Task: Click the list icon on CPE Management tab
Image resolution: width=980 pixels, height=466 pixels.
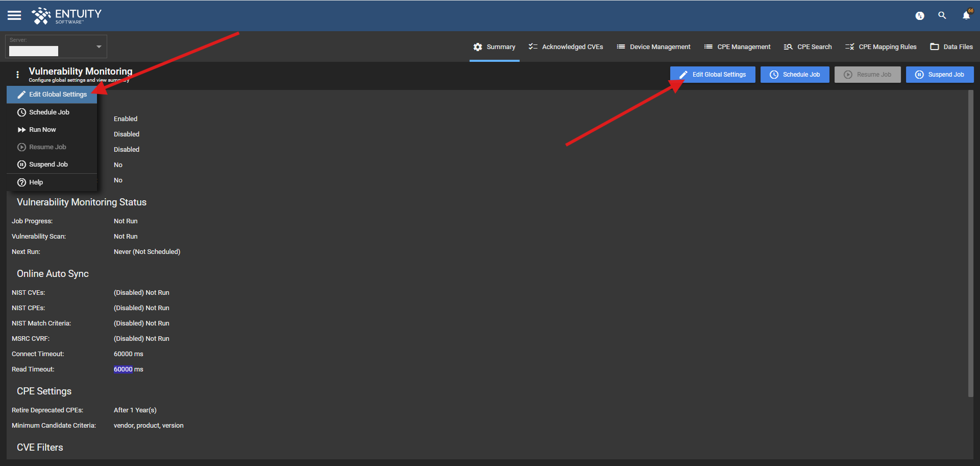Action: (x=708, y=46)
